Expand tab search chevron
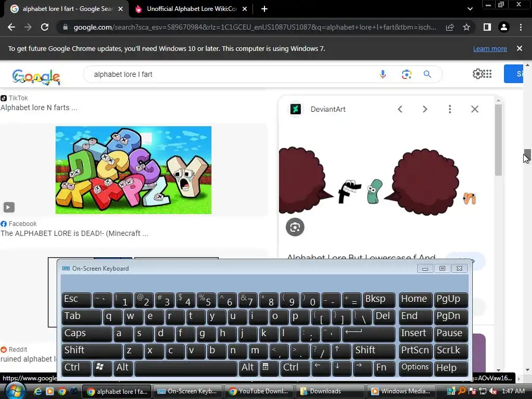This screenshot has width=532, height=399. (x=470, y=9)
